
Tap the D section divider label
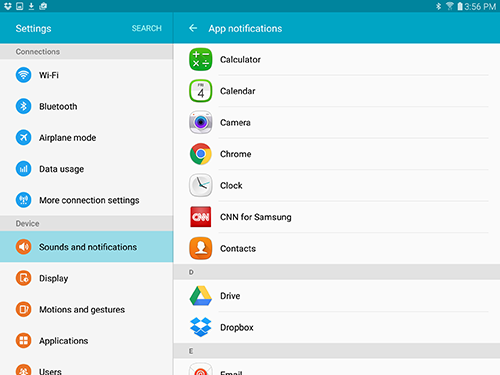(x=191, y=272)
